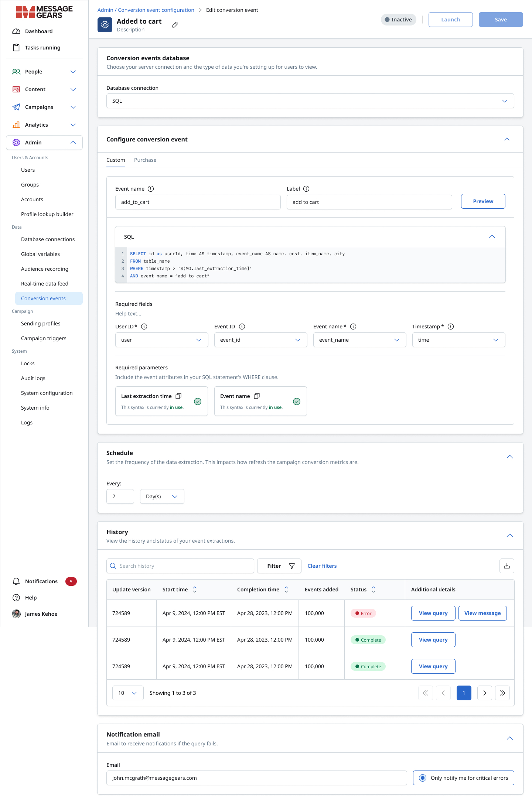The height and width of the screenshot is (796, 532).
Task: Select Only notify me for critical errors
Action: tap(423, 778)
